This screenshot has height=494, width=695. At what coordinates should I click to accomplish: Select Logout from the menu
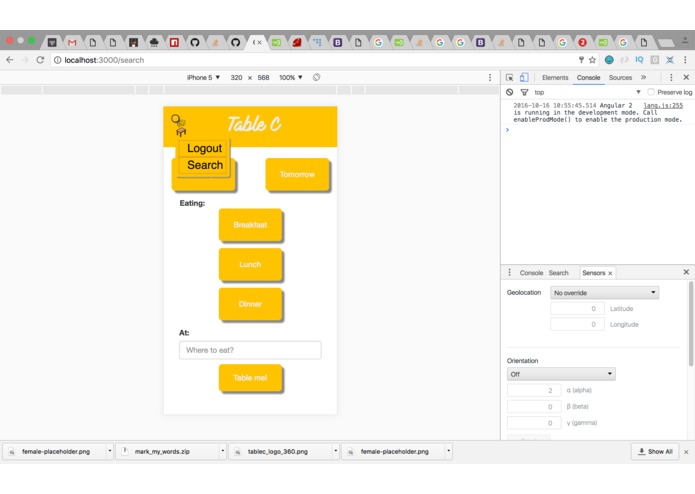(204, 148)
